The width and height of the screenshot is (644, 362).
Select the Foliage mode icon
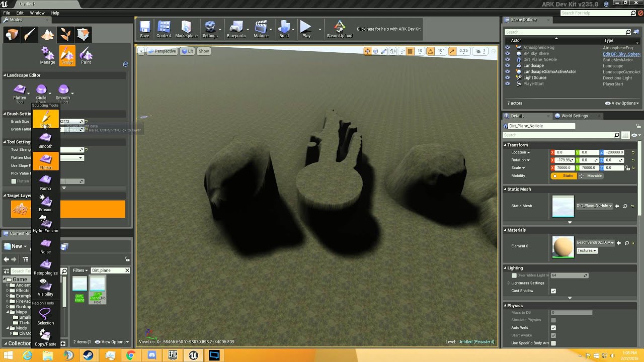click(x=65, y=35)
